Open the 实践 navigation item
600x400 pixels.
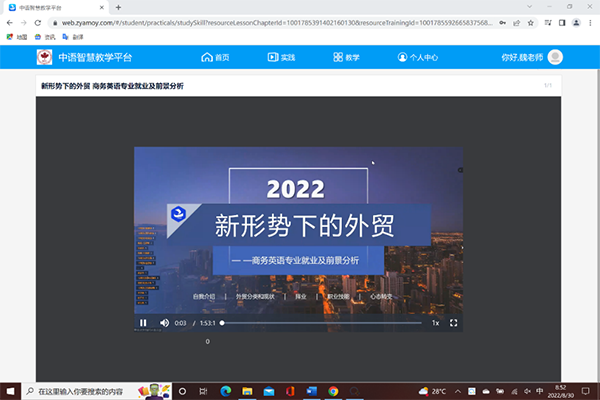tap(281, 58)
